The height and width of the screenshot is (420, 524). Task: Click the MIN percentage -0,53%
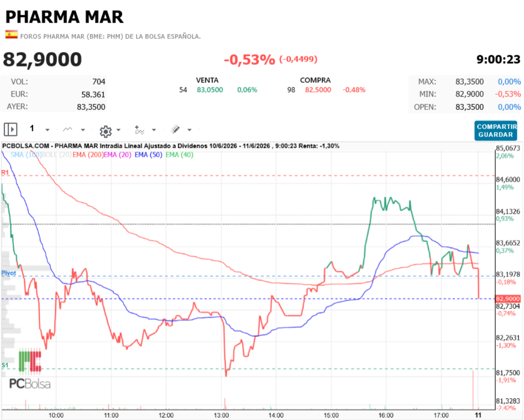pos(508,94)
